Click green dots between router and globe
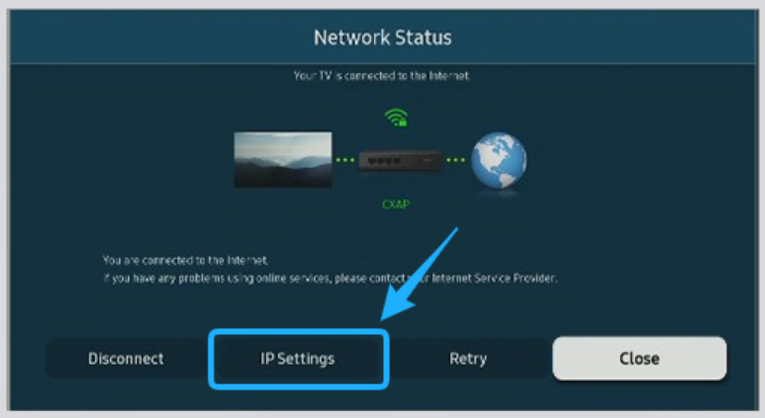The image size is (765, 418). tap(456, 160)
